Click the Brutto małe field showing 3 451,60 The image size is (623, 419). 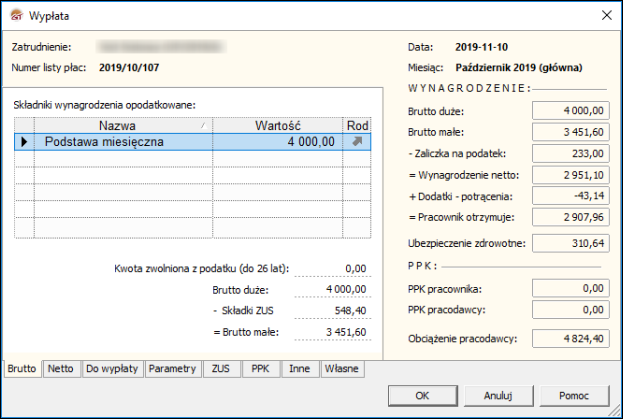tap(571, 132)
